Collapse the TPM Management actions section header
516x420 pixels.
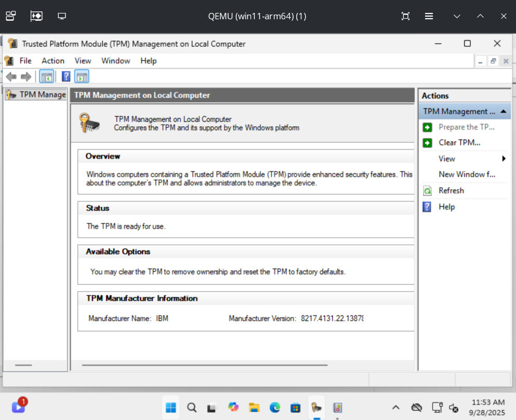503,112
